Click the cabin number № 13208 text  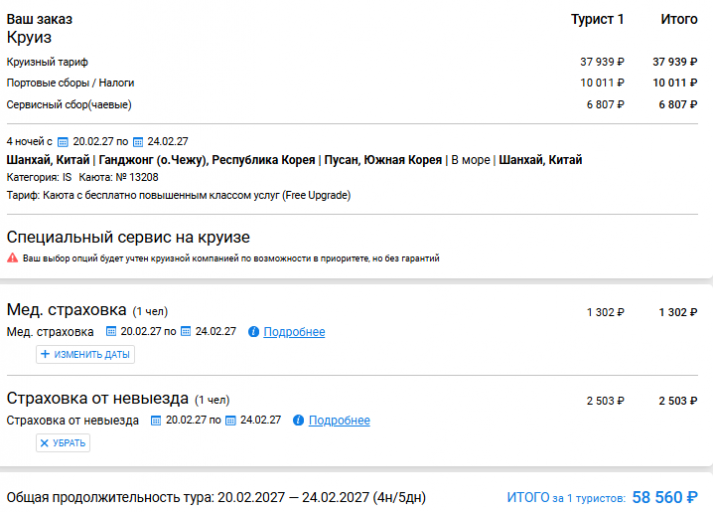[x=137, y=177]
